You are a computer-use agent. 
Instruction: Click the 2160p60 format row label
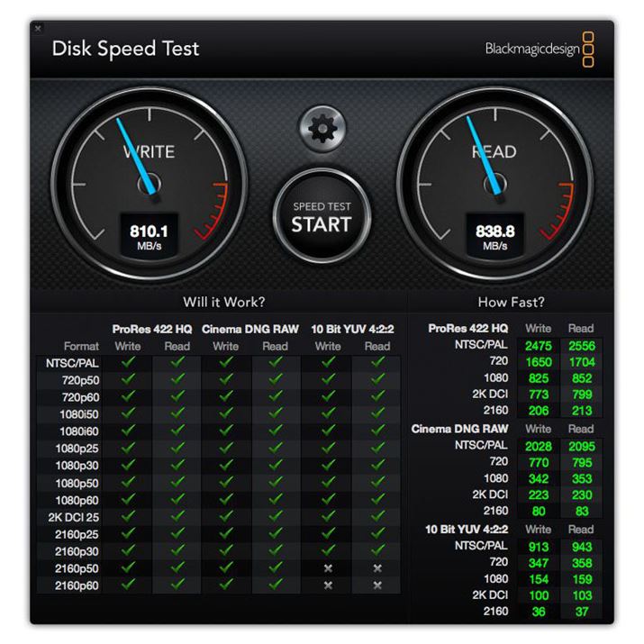(x=77, y=585)
